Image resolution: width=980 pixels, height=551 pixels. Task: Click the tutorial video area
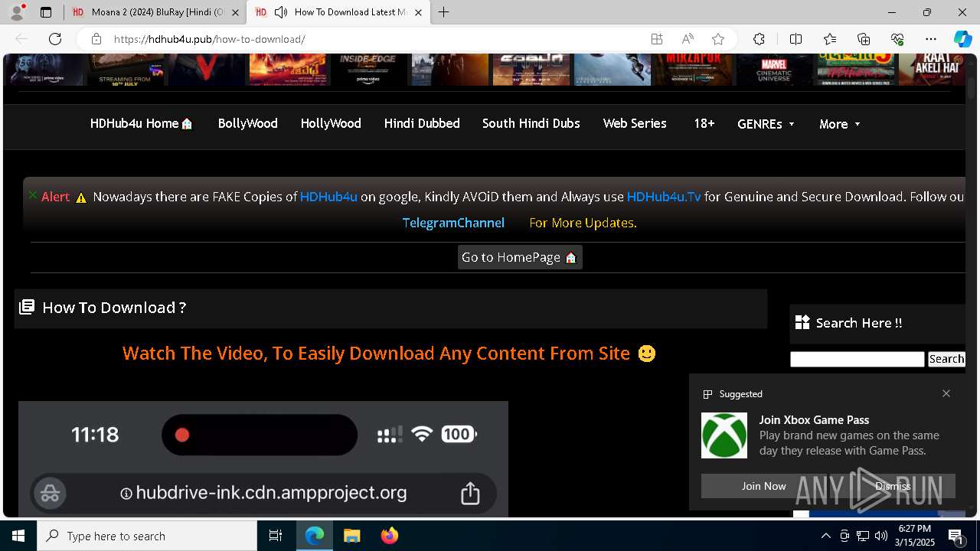click(x=263, y=458)
